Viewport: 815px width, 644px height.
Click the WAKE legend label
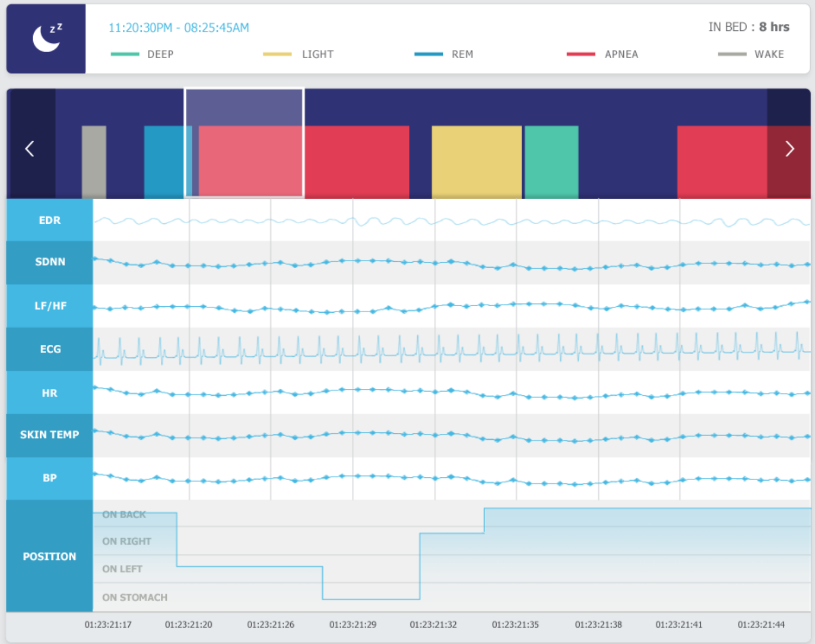click(769, 54)
